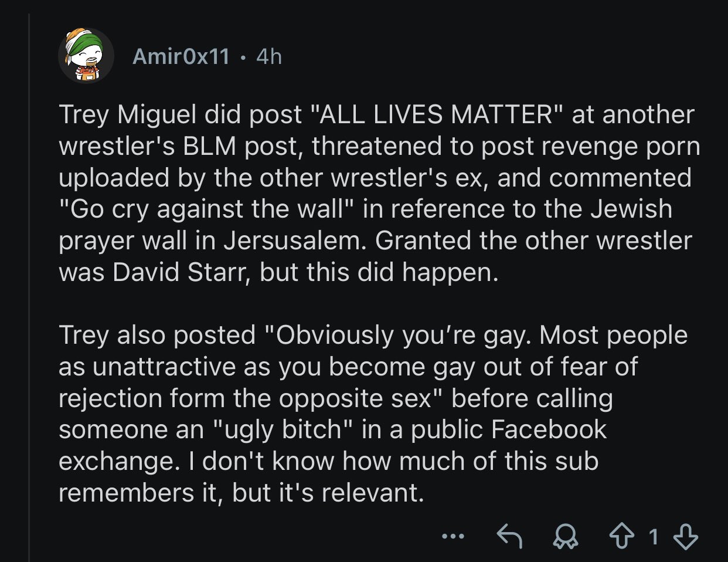Open the Amir0x11 user profile link
The height and width of the screenshot is (562, 728).
pos(181,56)
